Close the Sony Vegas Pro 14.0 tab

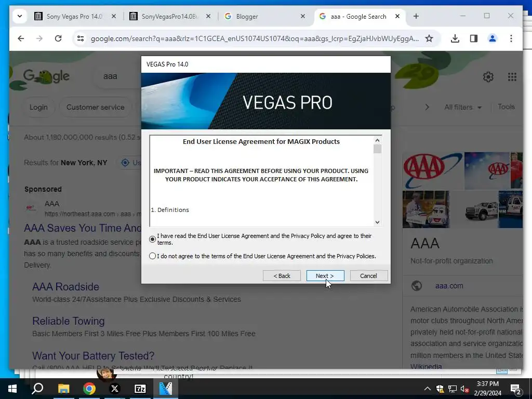(x=114, y=16)
